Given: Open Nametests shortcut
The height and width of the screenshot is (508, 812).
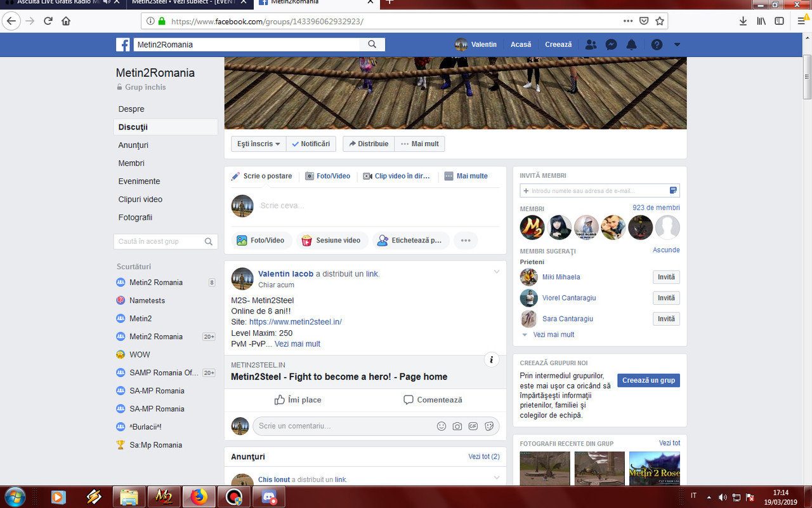Looking at the screenshot, I should [x=147, y=300].
